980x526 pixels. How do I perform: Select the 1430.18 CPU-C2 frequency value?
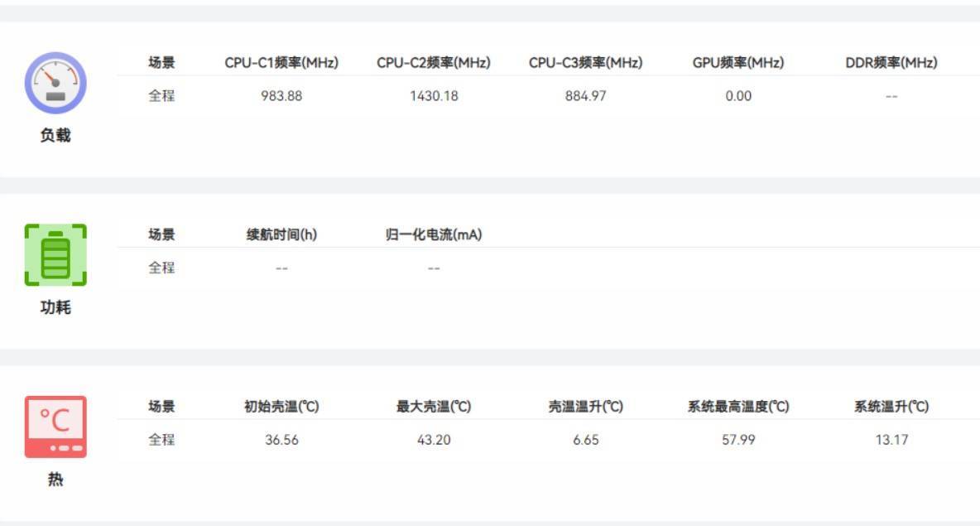tap(434, 96)
